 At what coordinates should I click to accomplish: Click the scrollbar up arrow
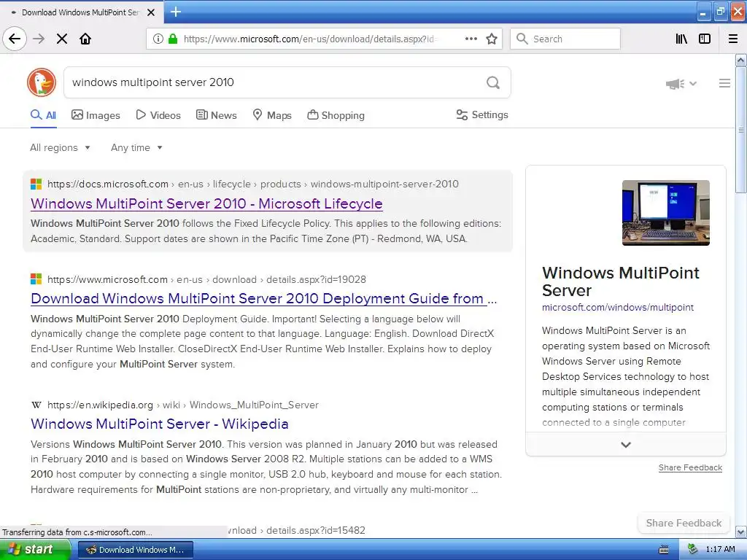click(740, 60)
